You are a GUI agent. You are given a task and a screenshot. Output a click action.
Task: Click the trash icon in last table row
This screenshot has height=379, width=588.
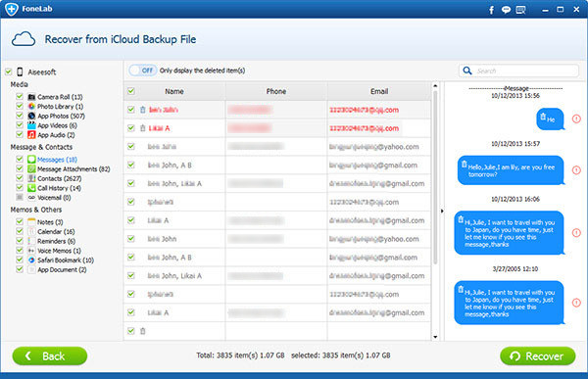click(142, 331)
